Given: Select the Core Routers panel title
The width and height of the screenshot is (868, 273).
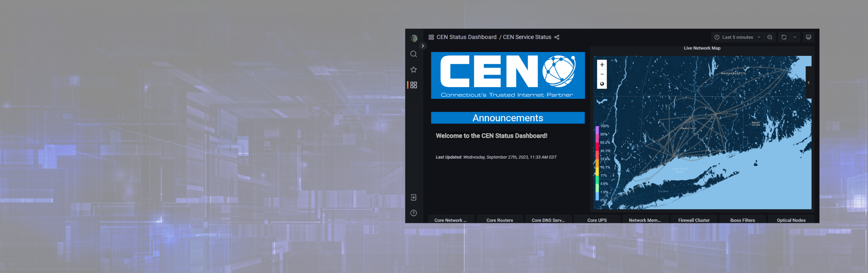Looking at the screenshot, I should pos(500,220).
